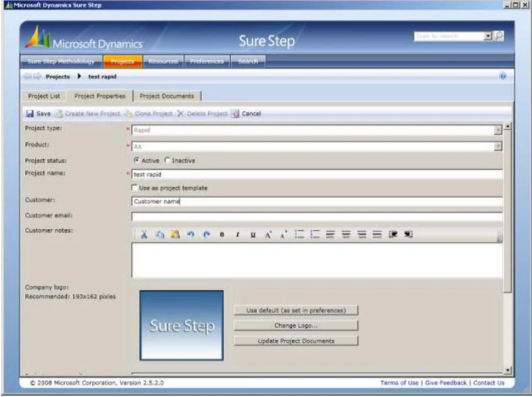Click Create New Project in toolbar
This screenshot has height=397, width=532.
[88, 113]
